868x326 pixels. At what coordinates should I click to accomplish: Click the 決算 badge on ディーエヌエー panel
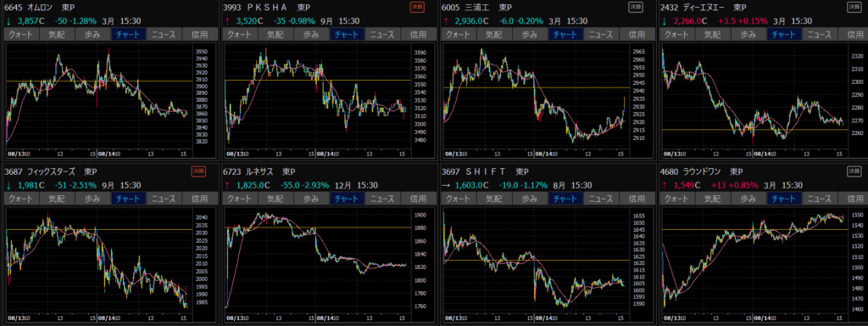[854, 7]
